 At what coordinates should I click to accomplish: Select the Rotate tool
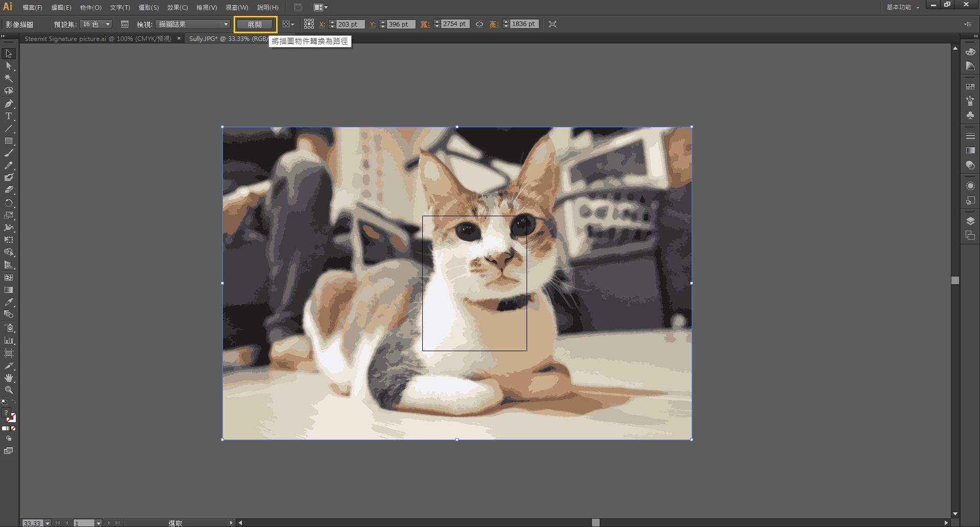point(9,203)
